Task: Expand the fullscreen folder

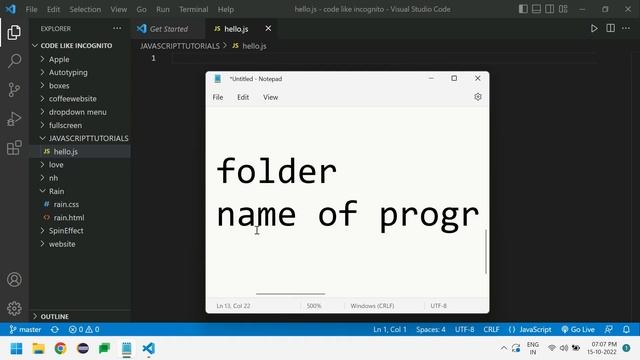Action: point(80,125)
